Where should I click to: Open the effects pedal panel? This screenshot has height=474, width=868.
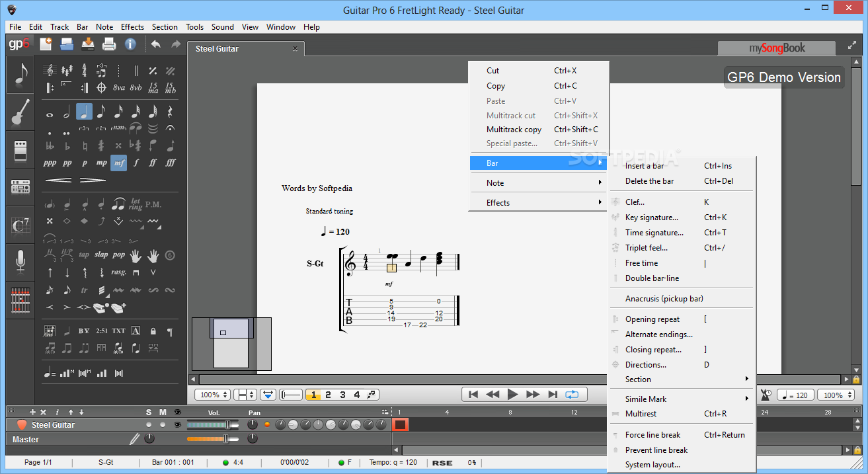20,150
